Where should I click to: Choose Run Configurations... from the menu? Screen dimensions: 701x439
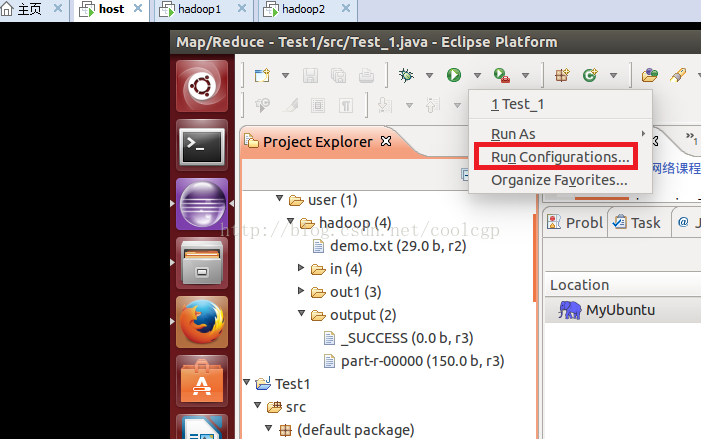coord(560,157)
